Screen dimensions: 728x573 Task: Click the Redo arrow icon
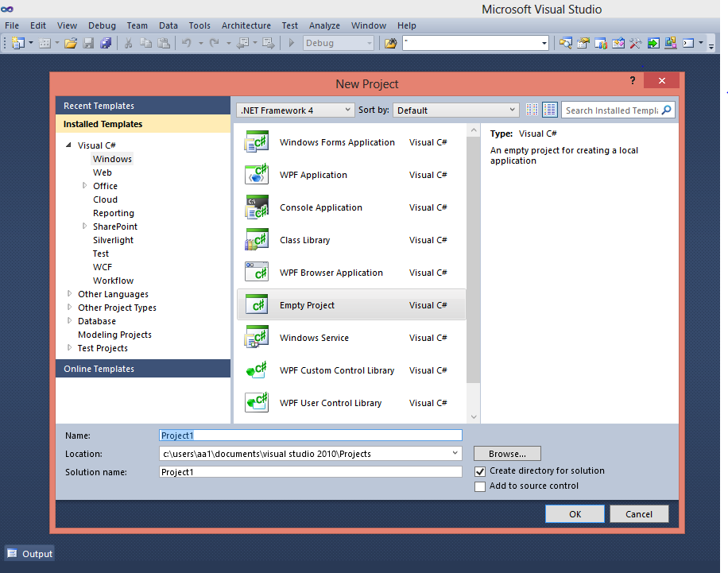click(214, 43)
